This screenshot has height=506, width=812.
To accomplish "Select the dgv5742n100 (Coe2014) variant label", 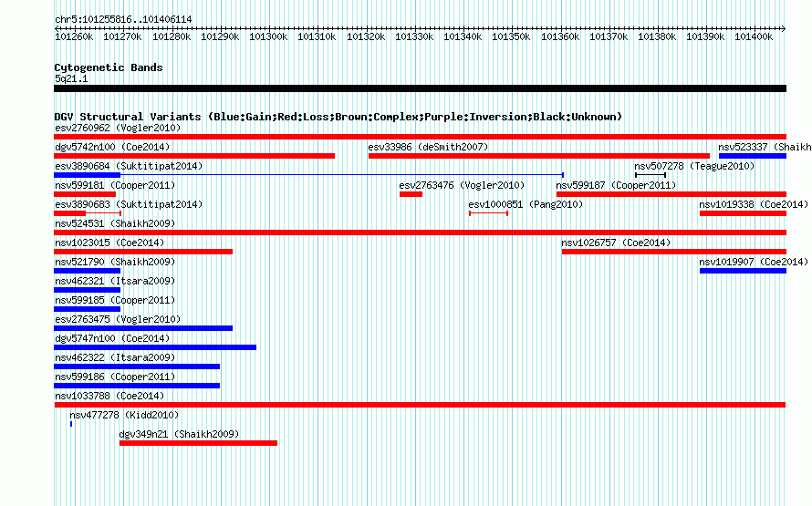I will 112,147.
